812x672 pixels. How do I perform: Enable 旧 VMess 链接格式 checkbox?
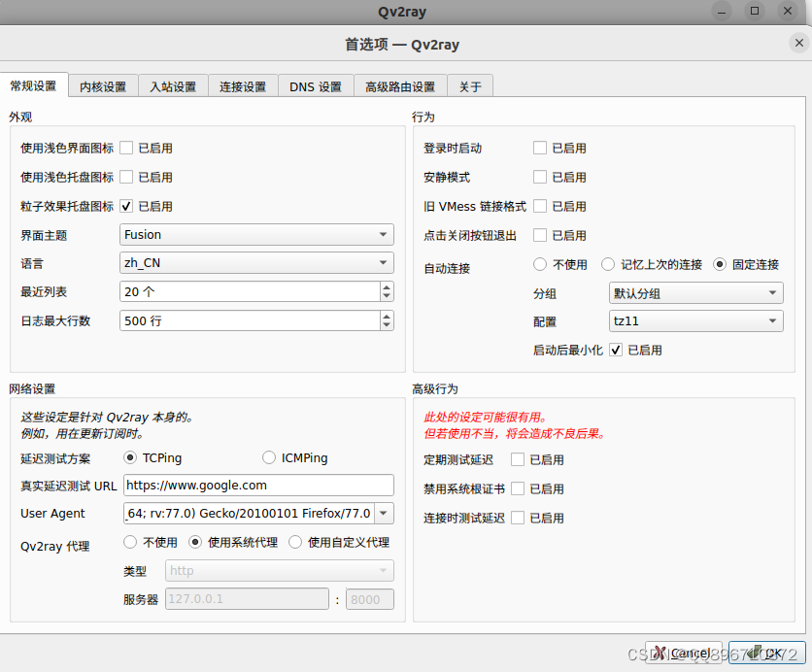coord(540,206)
